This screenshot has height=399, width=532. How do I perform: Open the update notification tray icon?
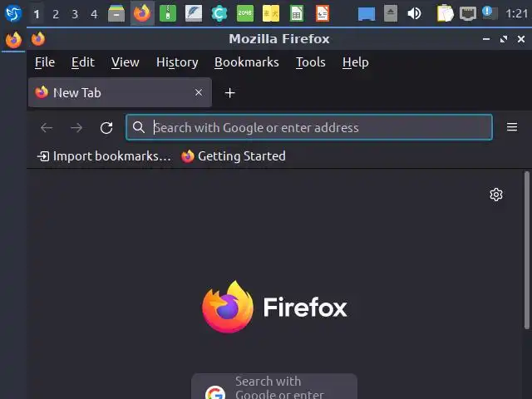[x=490, y=13]
